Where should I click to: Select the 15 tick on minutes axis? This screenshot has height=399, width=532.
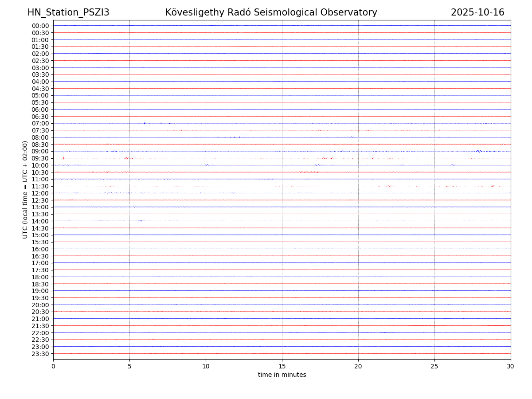(x=282, y=366)
